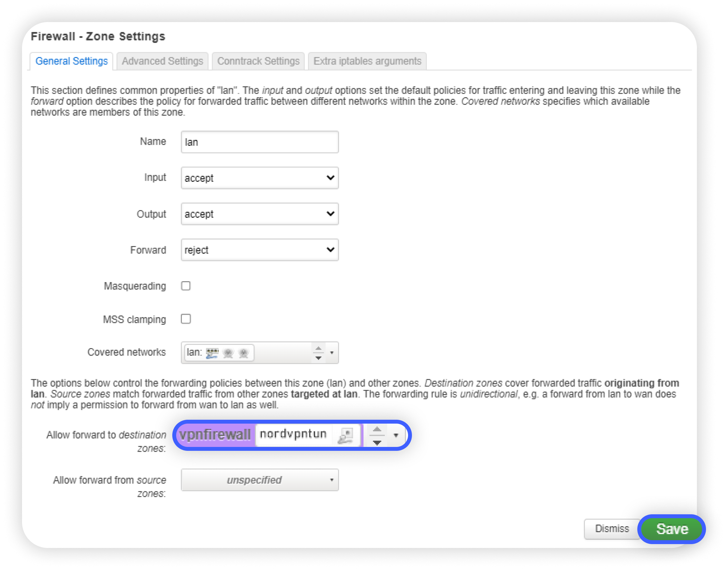The height and width of the screenshot is (570, 728).
Task: Click the nordvpntun interface icon
Action: pyautogui.click(x=346, y=435)
